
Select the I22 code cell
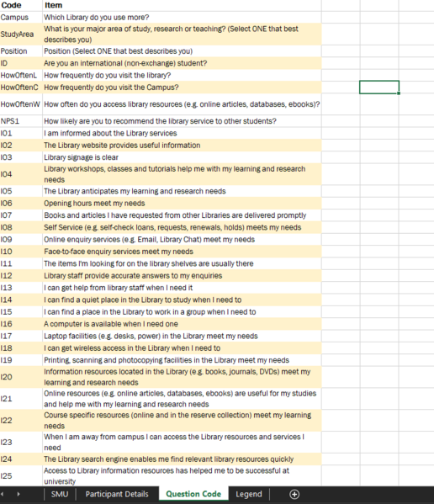pyautogui.click(x=21, y=421)
